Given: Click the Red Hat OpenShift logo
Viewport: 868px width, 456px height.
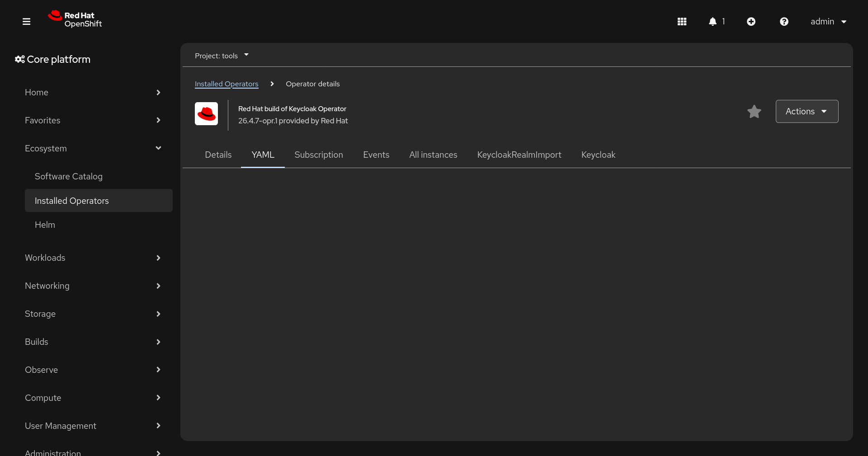Looking at the screenshot, I should (75, 19).
